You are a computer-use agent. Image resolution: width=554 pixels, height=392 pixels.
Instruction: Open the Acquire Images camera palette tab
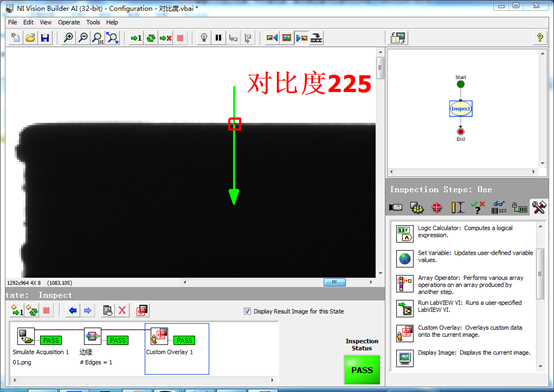click(x=396, y=207)
